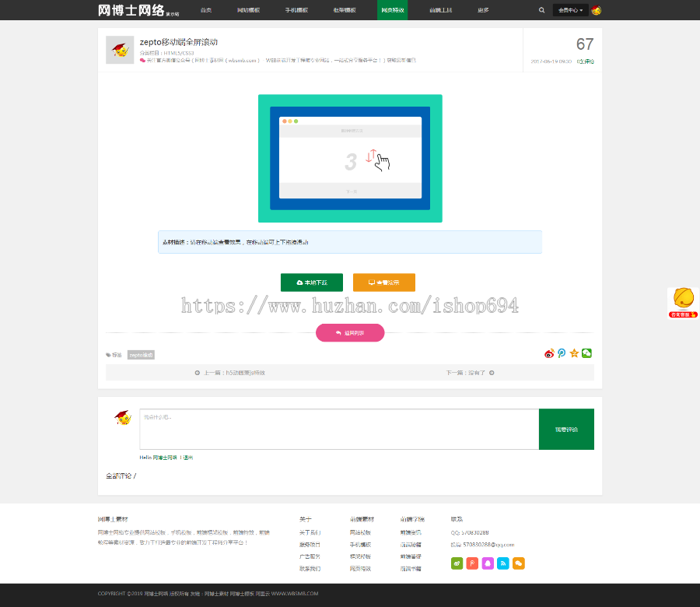Click the purple QQ icon in footer
Viewport: 700px width, 607px height.
pos(488,563)
